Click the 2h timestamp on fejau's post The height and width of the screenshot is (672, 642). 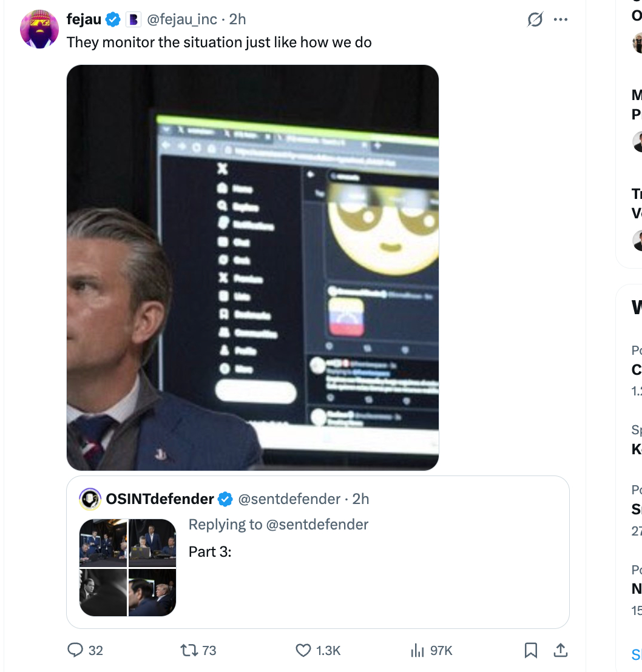click(x=238, y=19)
